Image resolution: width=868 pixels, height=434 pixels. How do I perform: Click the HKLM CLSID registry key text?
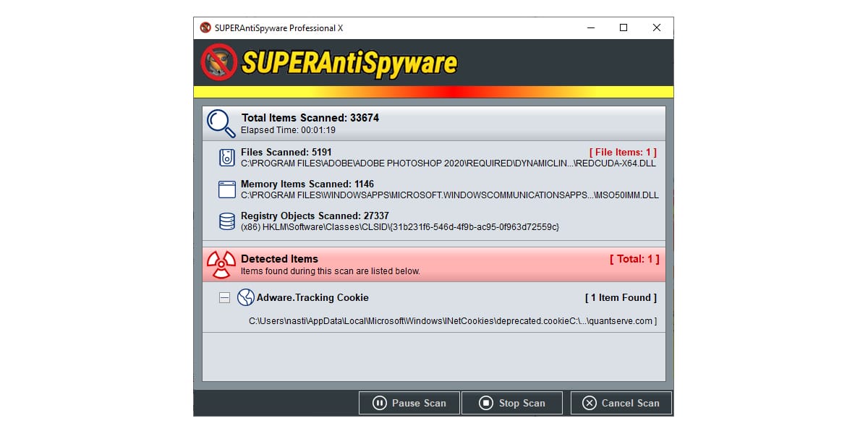click(400, 227)
